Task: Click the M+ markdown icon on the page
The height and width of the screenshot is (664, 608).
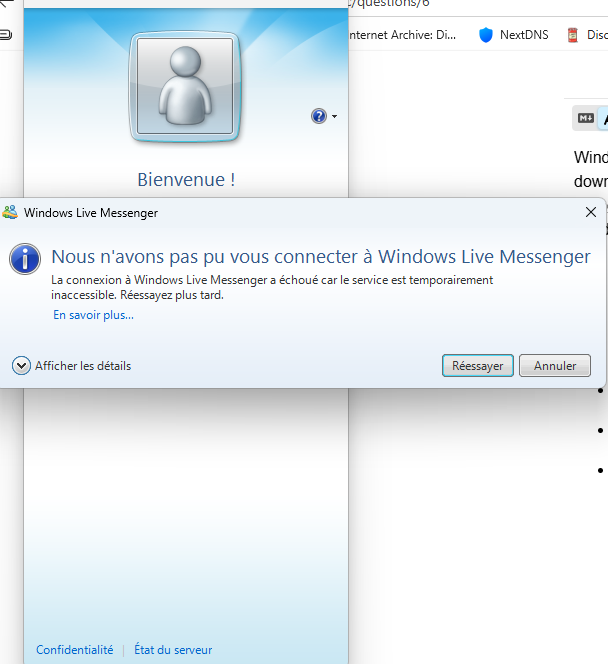Action: (585, 118)
